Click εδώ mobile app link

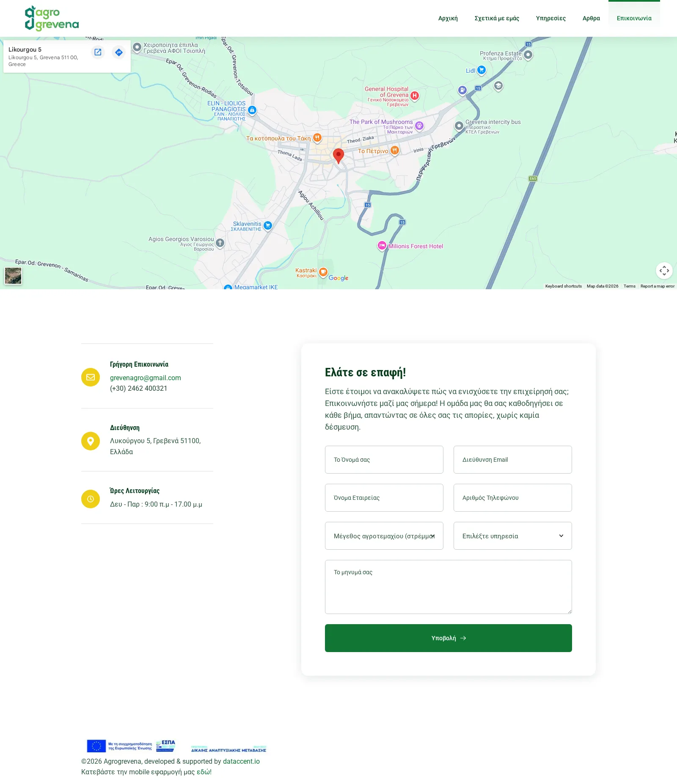click(x=204, y=772)
